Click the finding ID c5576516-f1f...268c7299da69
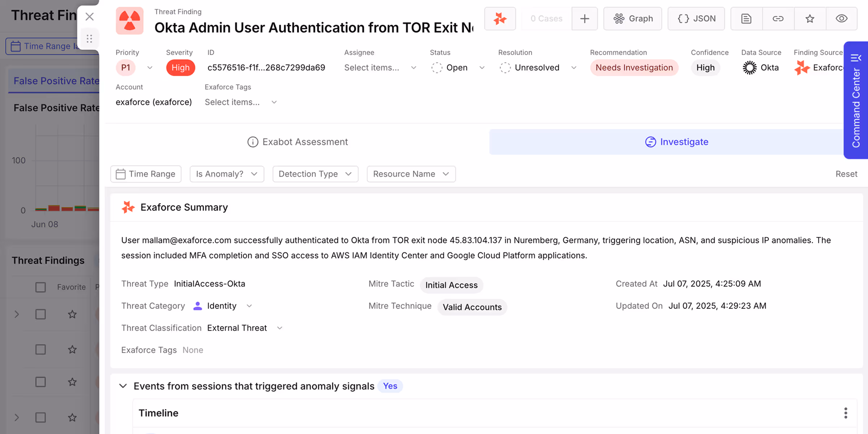This screenshot has height=434, width=868. click(266, 68)
